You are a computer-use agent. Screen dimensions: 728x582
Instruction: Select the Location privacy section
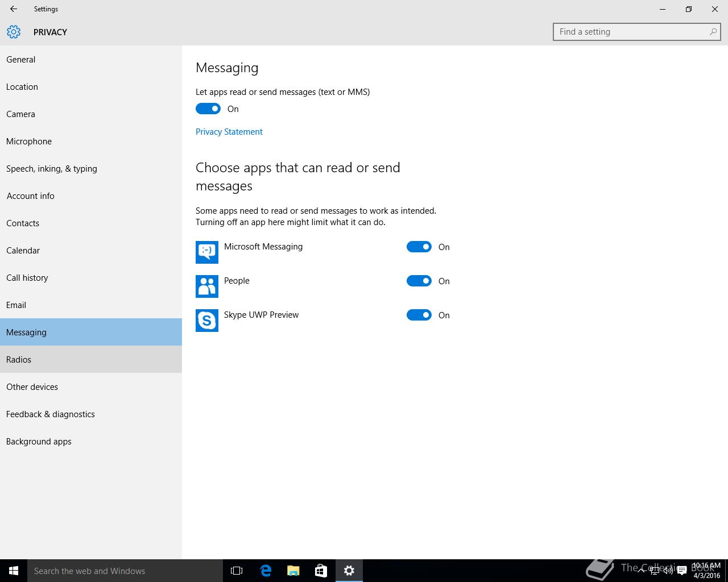(x=91, y=86)
